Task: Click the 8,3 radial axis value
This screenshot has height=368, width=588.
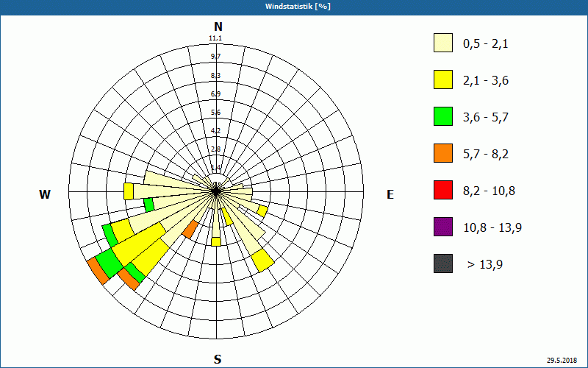Action: (215, 76)
